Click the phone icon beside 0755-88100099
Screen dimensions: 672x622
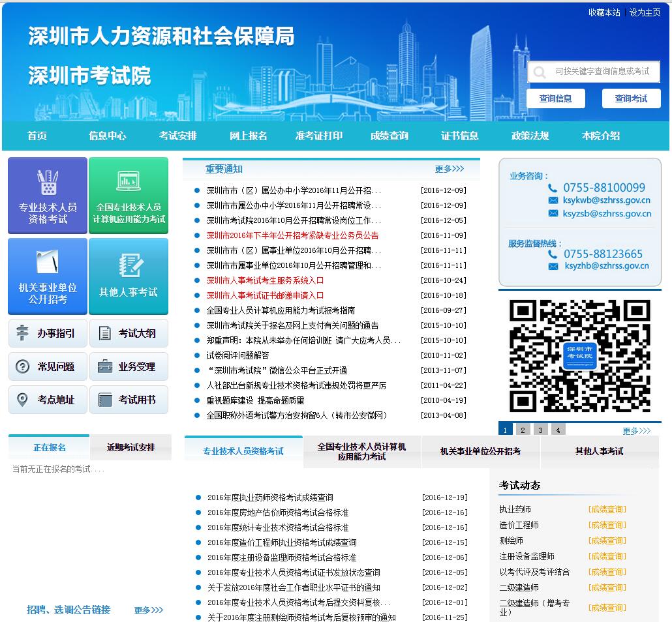(x=553, y=188)
